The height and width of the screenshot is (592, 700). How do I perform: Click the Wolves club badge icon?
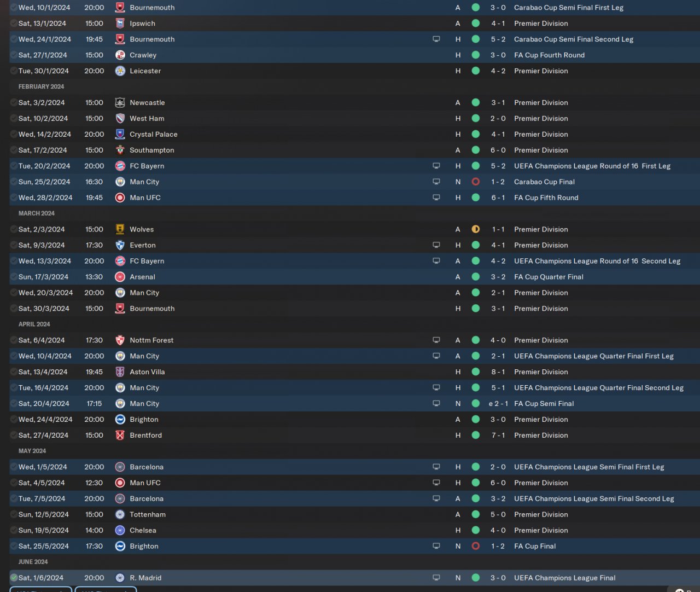pyautogui.click(x=120, y=229)
